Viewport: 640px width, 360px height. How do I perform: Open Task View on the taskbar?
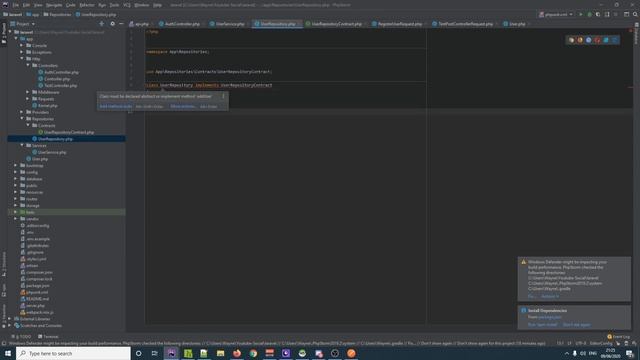(x=154, y=353)
